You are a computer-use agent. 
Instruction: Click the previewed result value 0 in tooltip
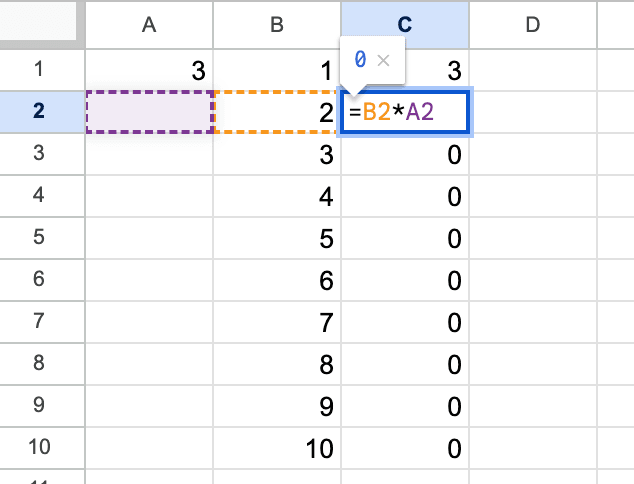(x=360, y=61)
